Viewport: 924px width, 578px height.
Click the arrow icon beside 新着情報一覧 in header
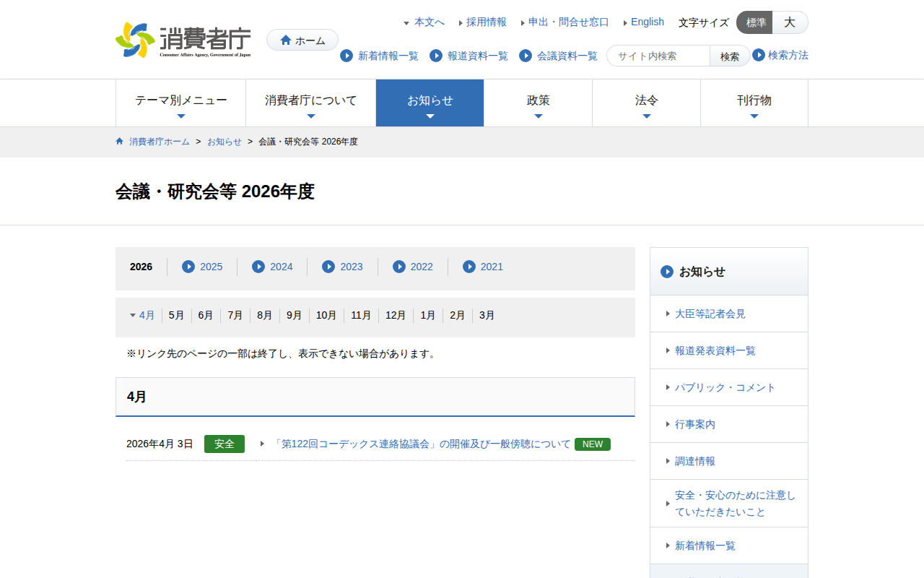pyautogui.click(x=346, y=56)
